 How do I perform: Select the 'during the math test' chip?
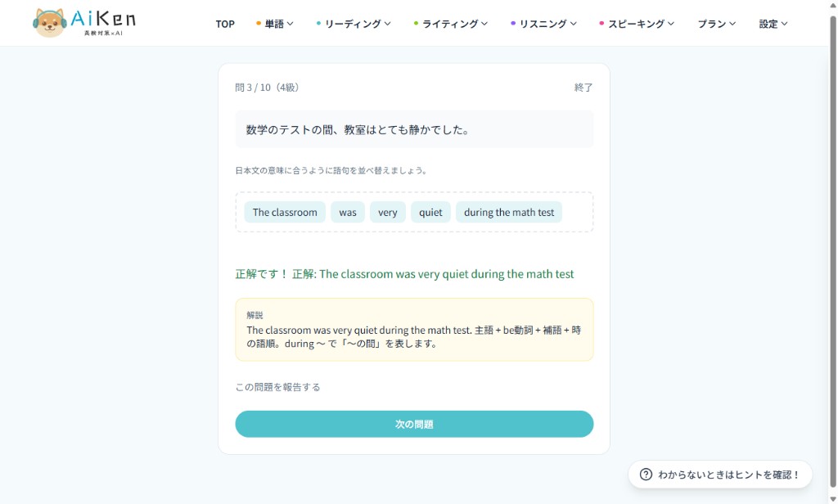pyautogui.click(x=509, y=212)
